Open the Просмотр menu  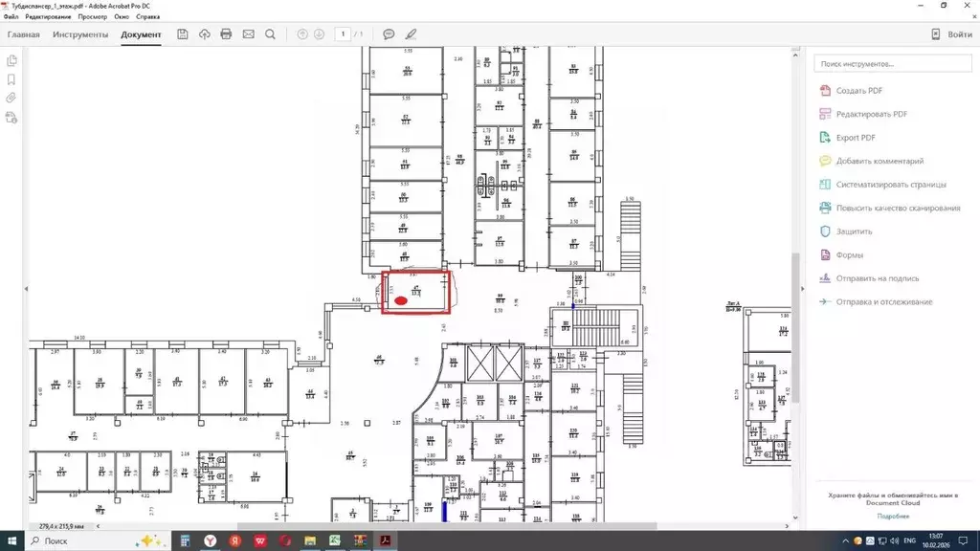click(x=93, y=17)
